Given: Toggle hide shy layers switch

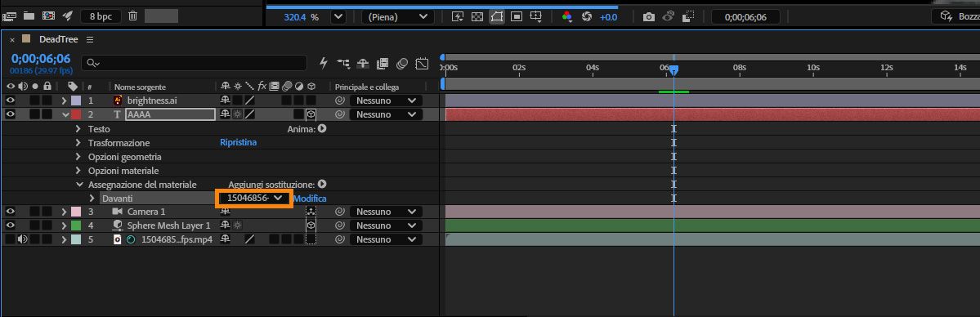Looking at the screenshot, I should pos(363,63).
